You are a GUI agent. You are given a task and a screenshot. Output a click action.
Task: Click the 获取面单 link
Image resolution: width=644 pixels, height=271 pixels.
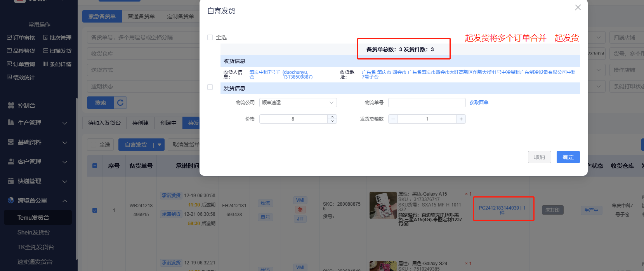(x=479, y=103)
